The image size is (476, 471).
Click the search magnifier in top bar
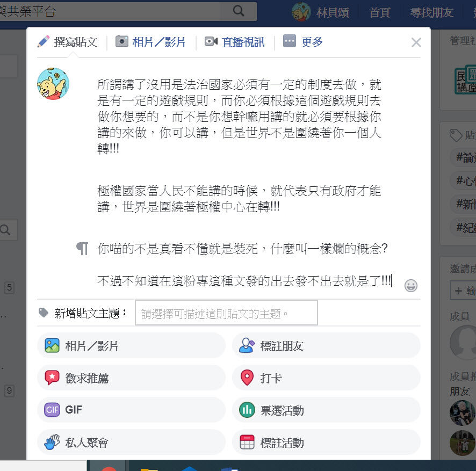click(239, 11)
